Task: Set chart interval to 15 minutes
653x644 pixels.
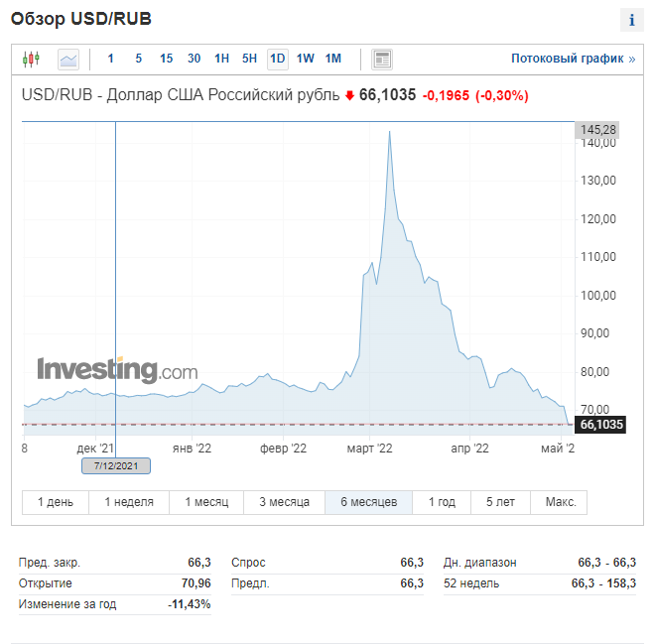Action: [x=166, y=59]
